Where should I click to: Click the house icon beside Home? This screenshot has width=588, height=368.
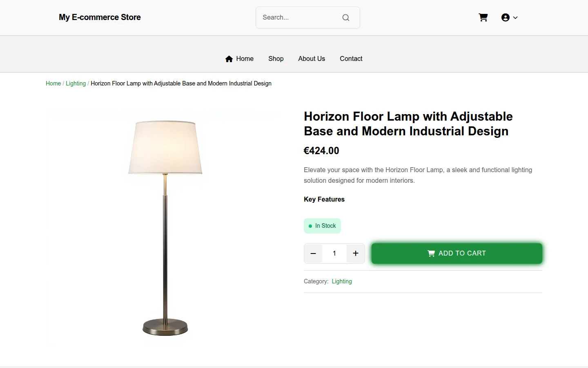tap(229, 59)
